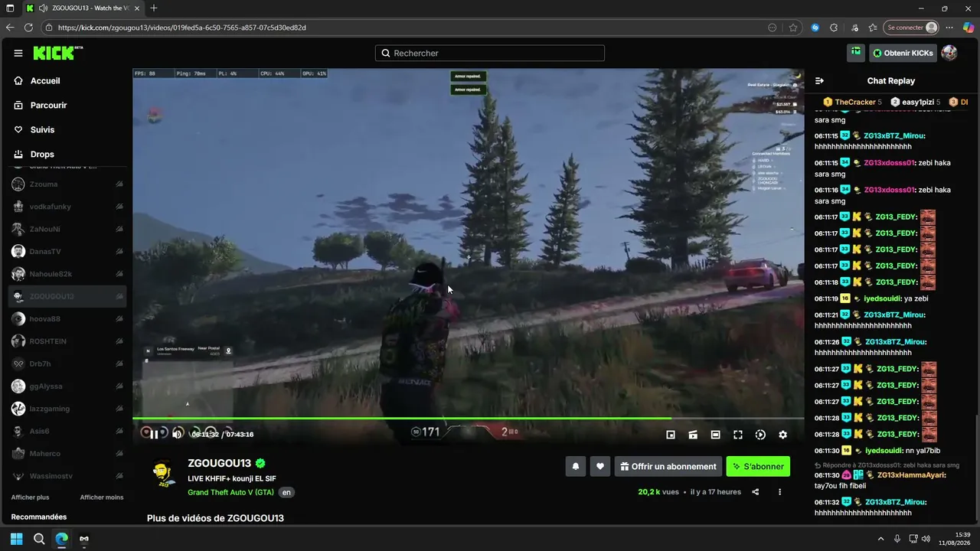Select the browser address bar URL
This screenshot has width=980, height=551.
pos(182,28)
